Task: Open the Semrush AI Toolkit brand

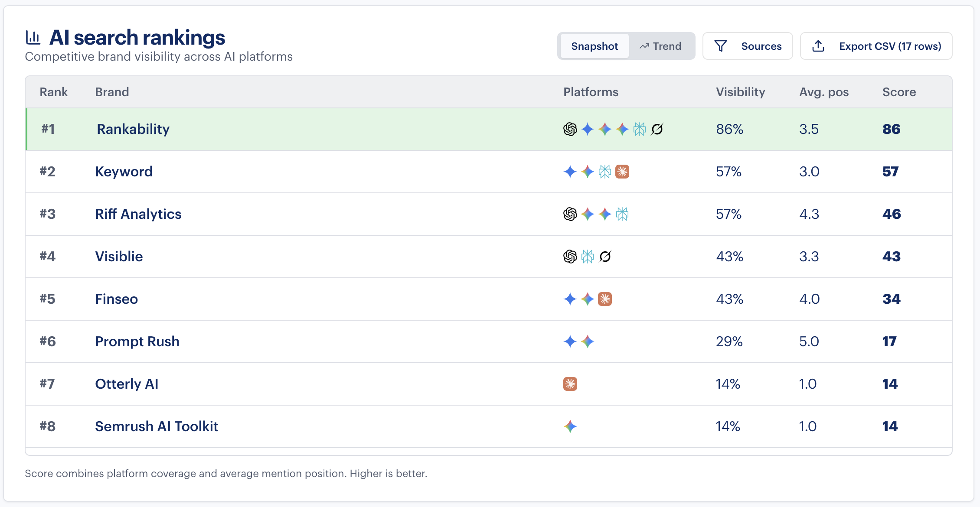Action: pyautogui.click(x=157, y=426)
